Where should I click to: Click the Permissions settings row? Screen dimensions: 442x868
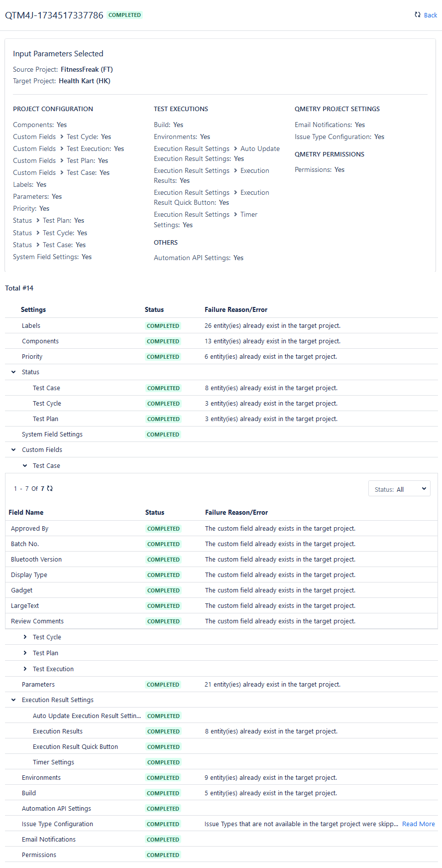[x=39, y=855]
